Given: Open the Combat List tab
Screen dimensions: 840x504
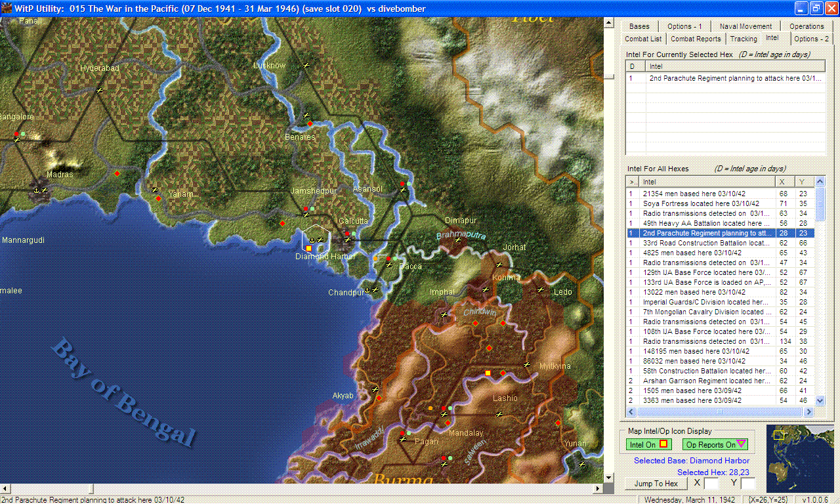Looking at the screenshot, I should [643, 39].
